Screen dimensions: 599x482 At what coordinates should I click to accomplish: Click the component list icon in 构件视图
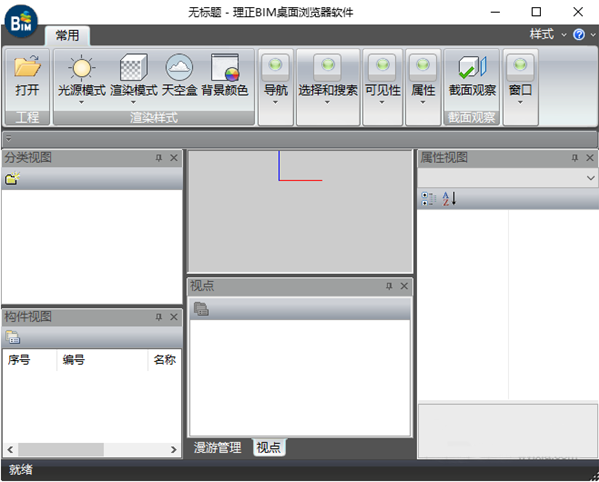(13, 337)
